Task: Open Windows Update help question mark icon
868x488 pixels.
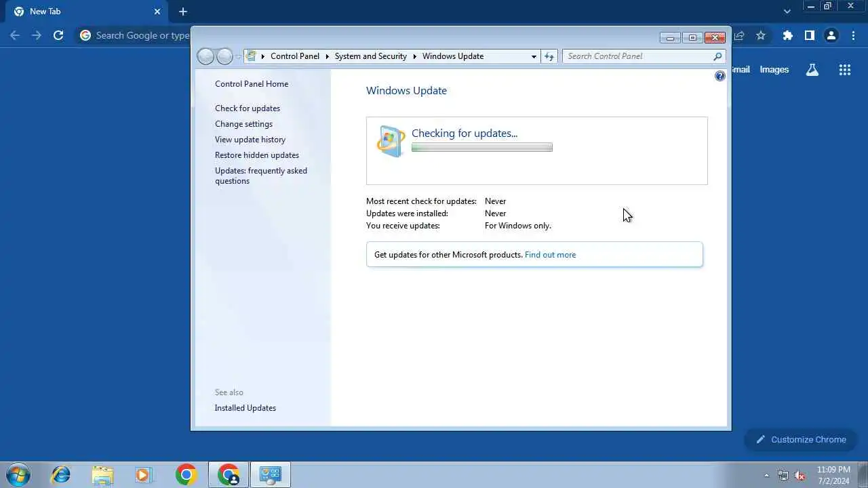Action: pos(720,76)
